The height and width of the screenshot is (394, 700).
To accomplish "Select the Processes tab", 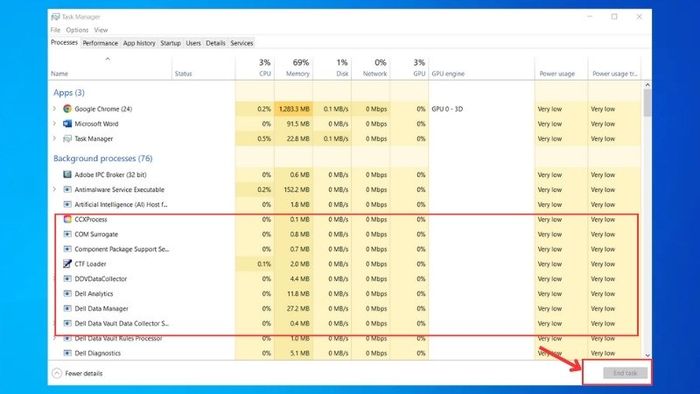I will [x=64, y=42].
